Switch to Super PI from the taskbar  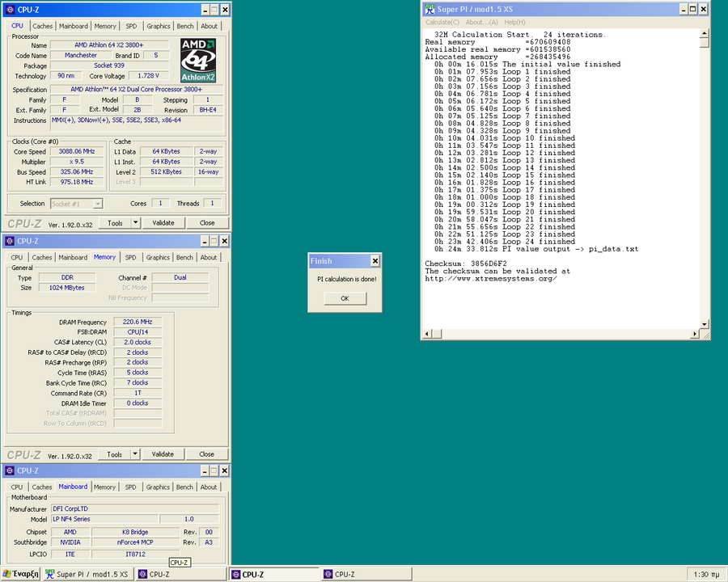pos(87,574)
